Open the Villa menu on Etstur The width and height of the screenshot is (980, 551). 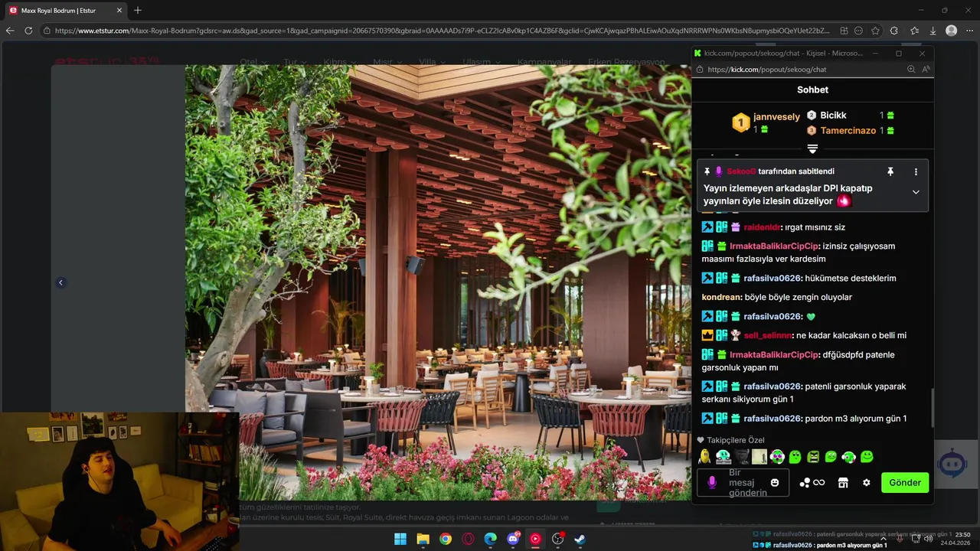(432, 62)
